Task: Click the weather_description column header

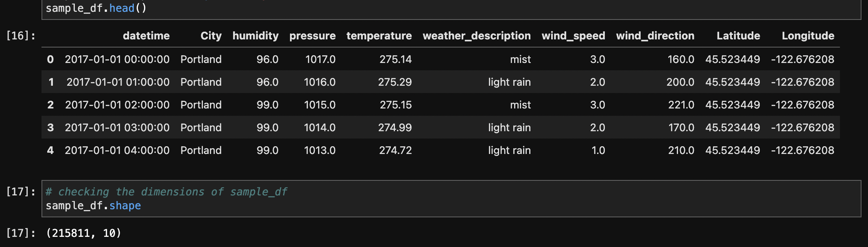Action: point(477,36)
